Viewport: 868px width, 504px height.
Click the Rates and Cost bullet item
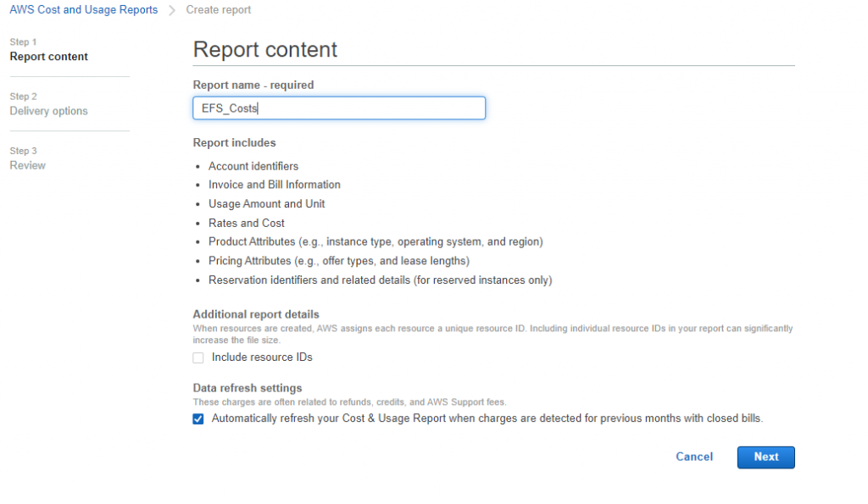click(247, 223)
